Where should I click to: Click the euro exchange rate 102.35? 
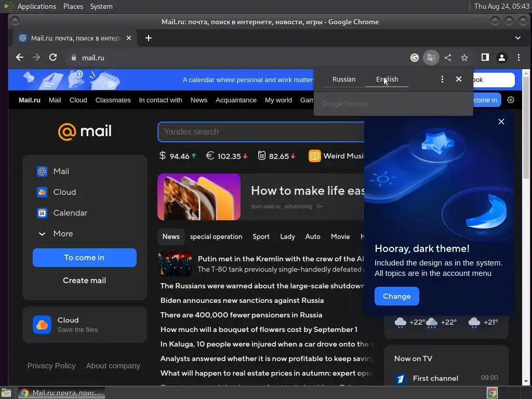(x=227, y=156)
